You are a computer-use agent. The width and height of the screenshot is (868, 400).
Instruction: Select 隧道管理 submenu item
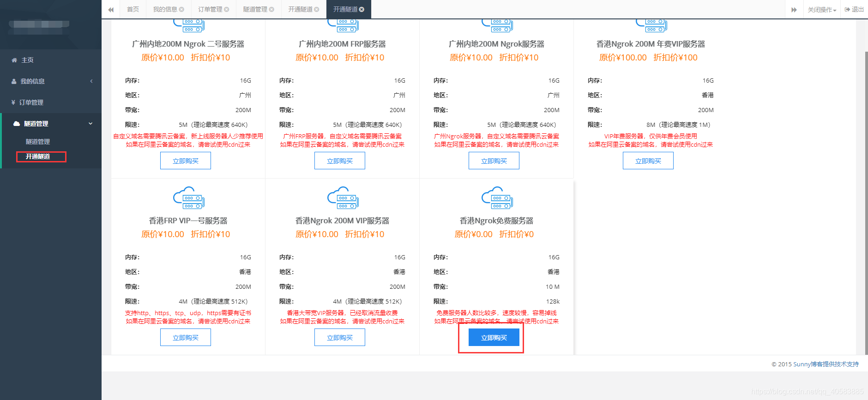point(38,142)
